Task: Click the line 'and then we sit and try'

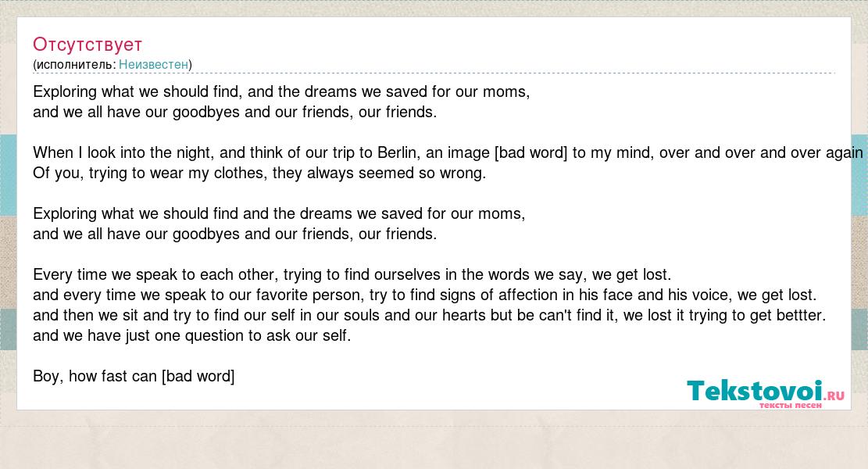Action: (429, 316)
